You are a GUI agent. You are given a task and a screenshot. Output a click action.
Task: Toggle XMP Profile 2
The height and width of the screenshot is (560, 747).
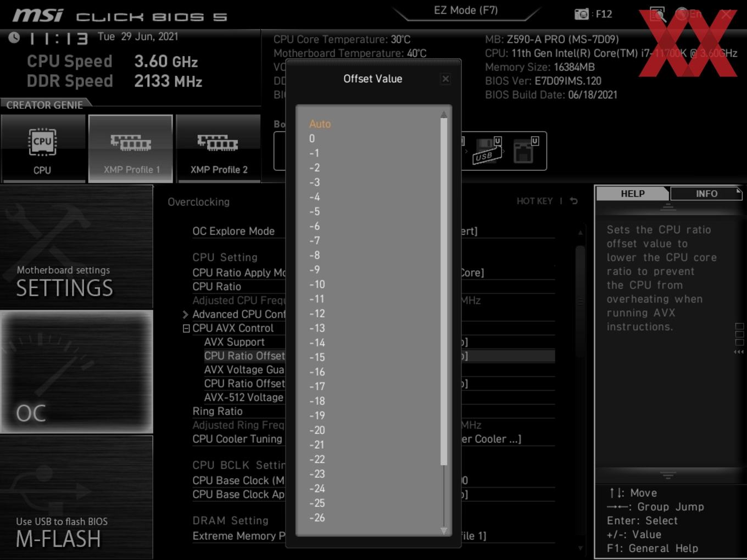point(218,149)
